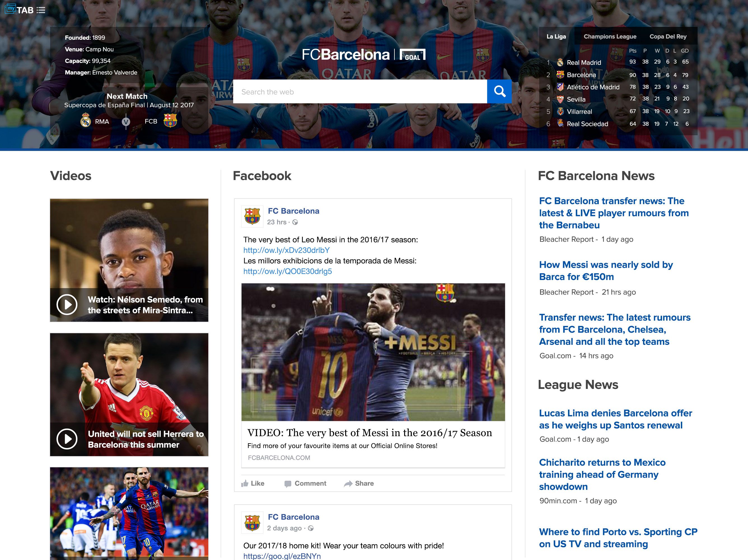Select the La Liga tab
748x560 pixels.
click(556, 36)
